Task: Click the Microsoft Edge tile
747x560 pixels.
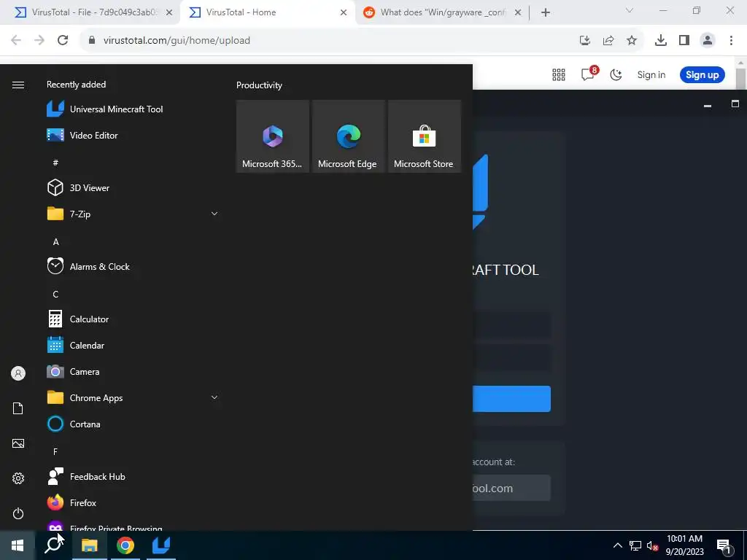Action: pyautogui.click(x=348, y=136)
